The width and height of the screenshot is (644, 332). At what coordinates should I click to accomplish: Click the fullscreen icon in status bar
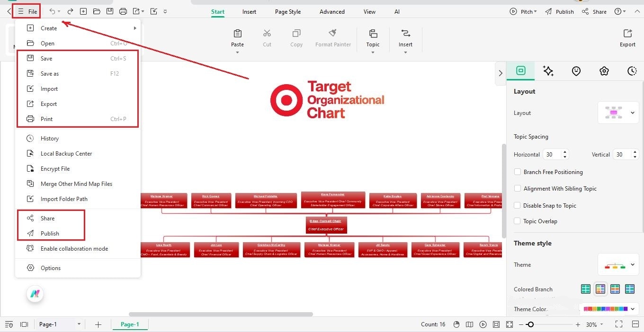pos(618,324)
